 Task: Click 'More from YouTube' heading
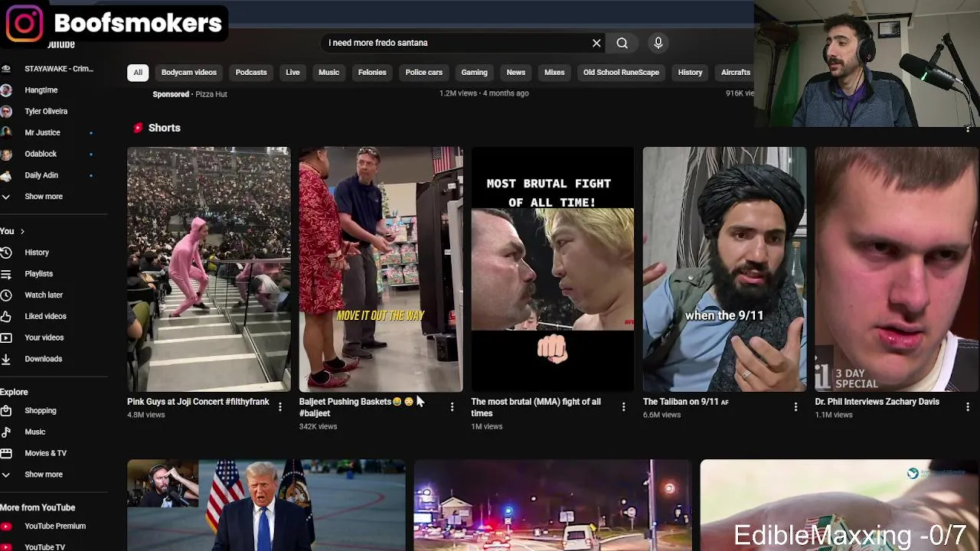38,507
